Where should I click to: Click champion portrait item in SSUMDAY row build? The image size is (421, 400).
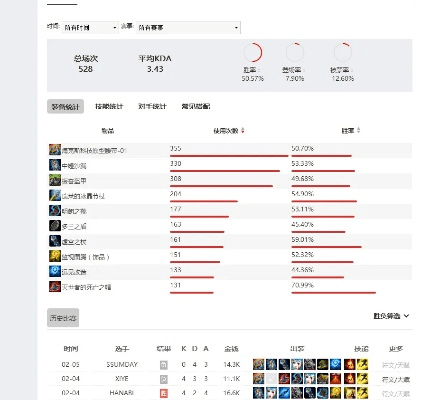[297, 365]
